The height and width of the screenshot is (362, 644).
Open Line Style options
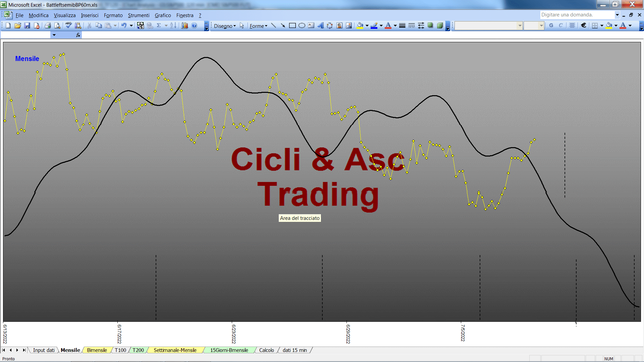pos(402,25)
